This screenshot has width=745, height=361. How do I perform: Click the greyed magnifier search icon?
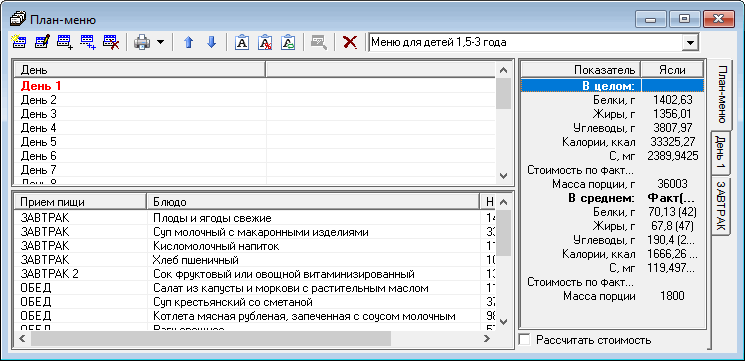click(318, 43)
